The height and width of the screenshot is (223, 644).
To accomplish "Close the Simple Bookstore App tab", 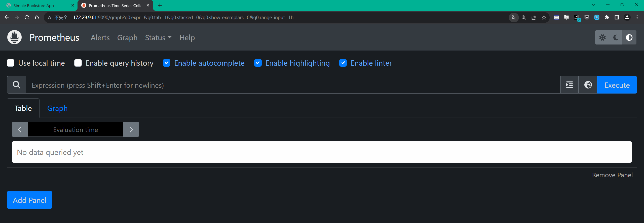I will pyautogui.click(x=73, y=5).
